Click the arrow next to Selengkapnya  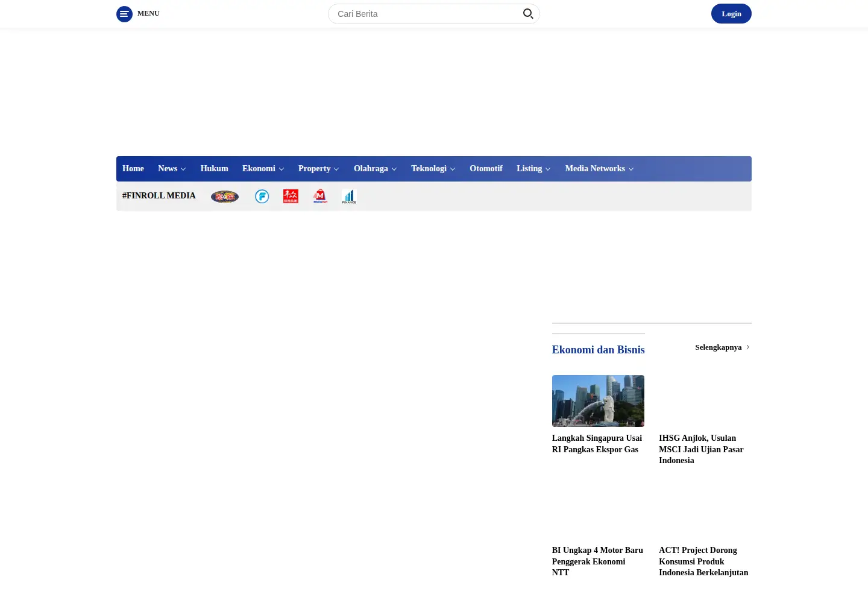point(748,347)
